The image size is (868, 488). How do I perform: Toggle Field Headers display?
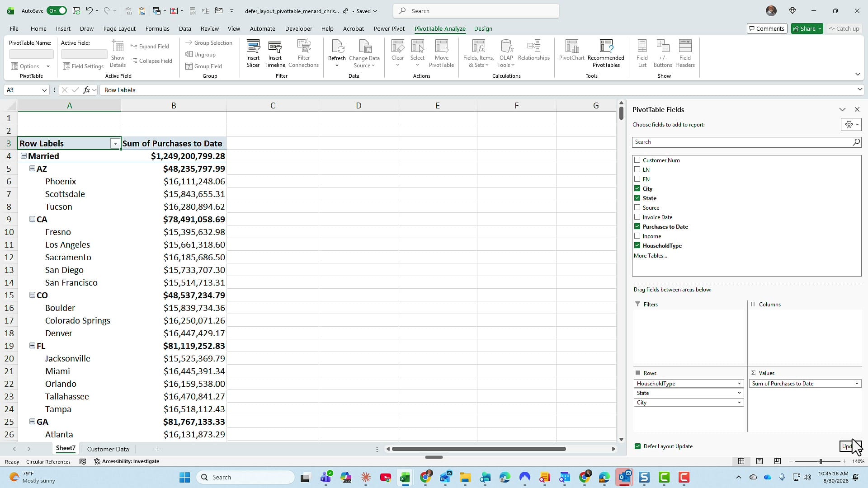coord(685,53)
